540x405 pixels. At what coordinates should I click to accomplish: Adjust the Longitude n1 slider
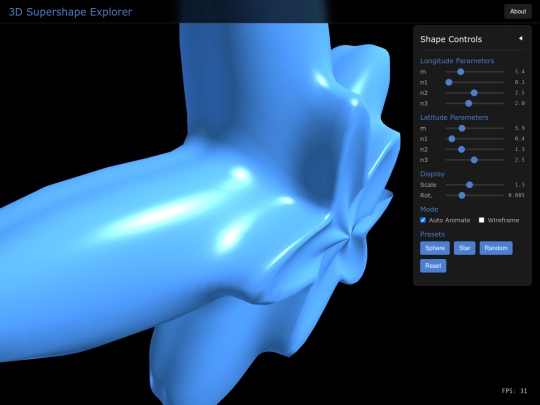pos(474,82)
